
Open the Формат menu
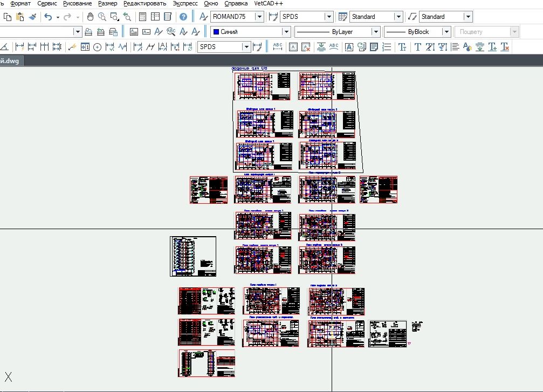pyautogui.click(x=20, y=3)
